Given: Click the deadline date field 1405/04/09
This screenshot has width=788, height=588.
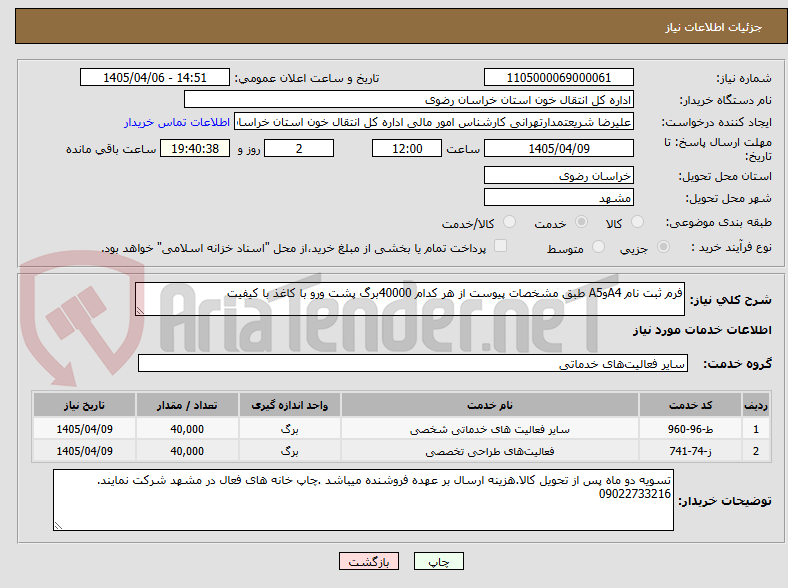Looking at the screenshot, I should pyautogui.click(x=558, y=148).
